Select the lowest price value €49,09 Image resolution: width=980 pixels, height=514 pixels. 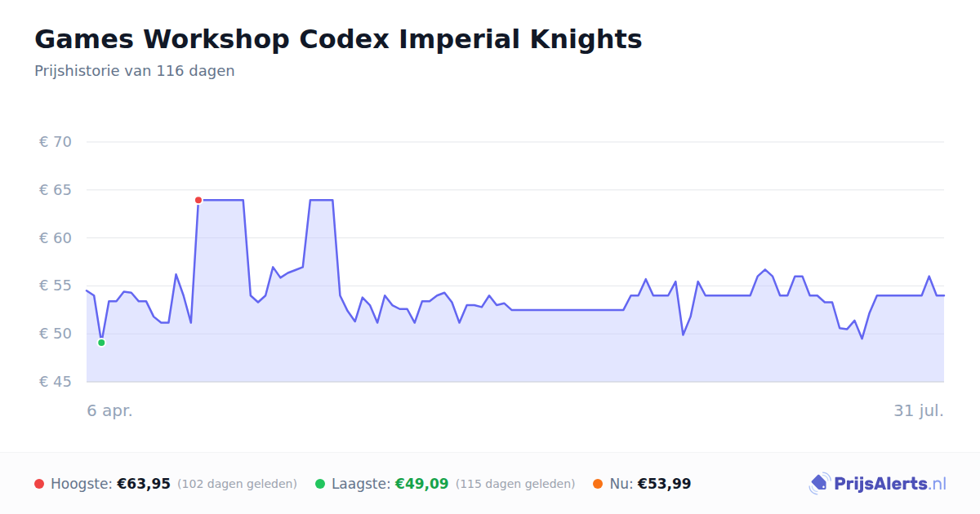click(x=422, y=484)
